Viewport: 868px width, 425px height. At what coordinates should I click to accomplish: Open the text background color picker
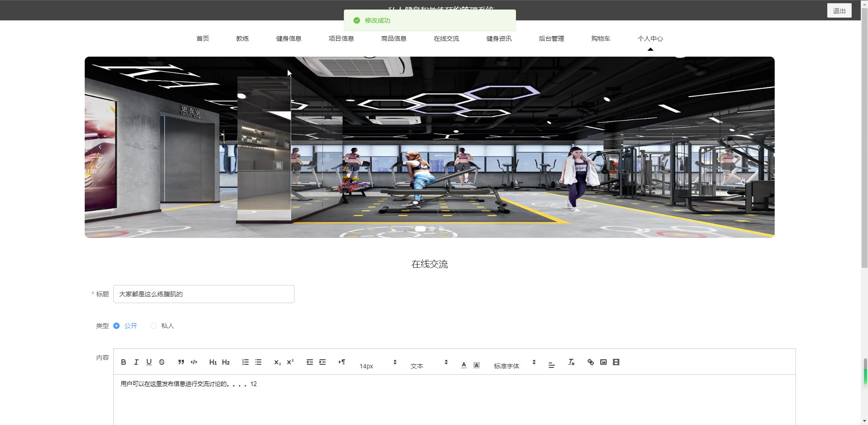coord(477,365)
